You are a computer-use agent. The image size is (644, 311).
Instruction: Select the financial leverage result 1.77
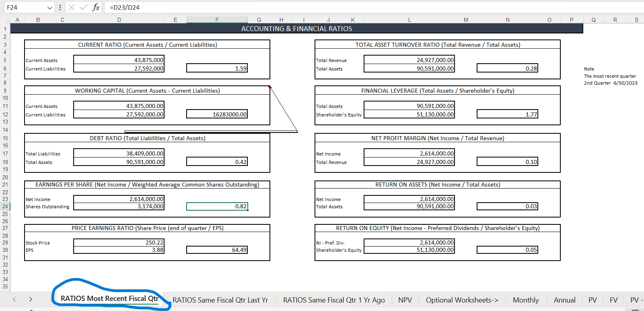click(507, 114)
